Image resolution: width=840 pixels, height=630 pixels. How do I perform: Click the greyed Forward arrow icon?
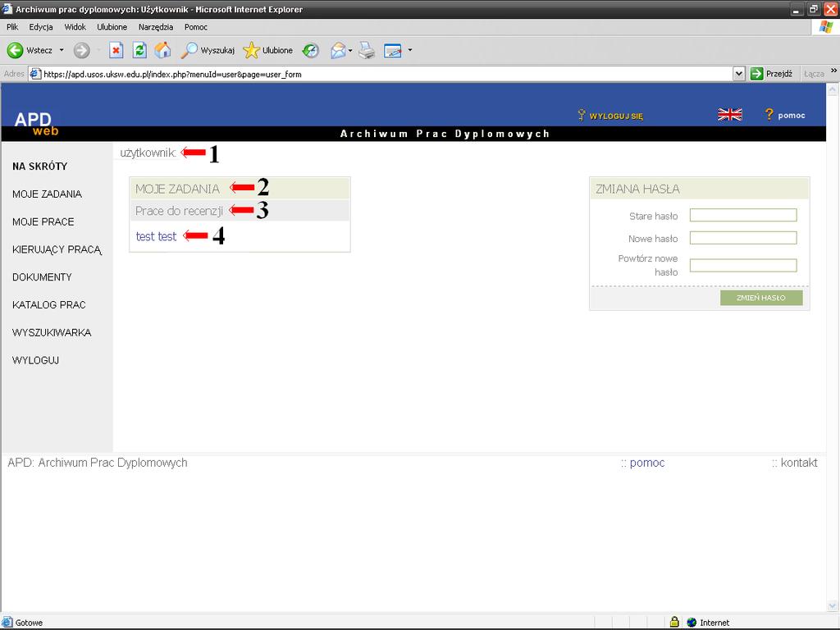[81, 50]
